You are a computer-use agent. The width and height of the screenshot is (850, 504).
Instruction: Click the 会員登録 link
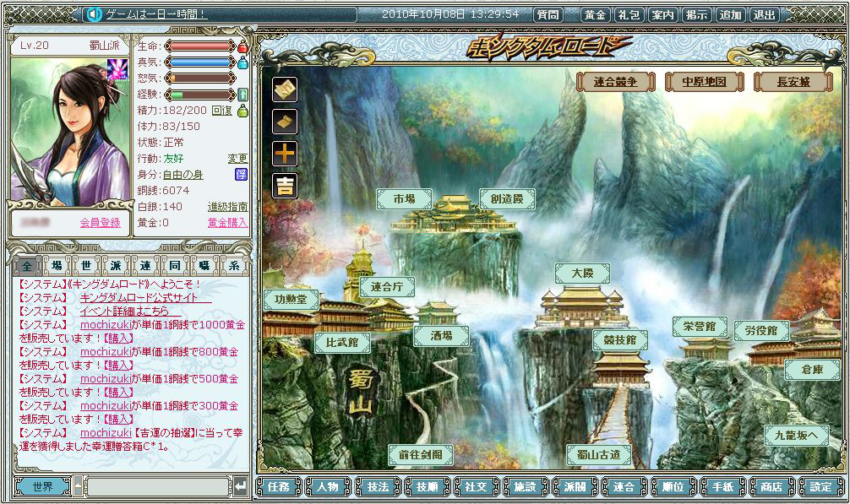(101, 222)
